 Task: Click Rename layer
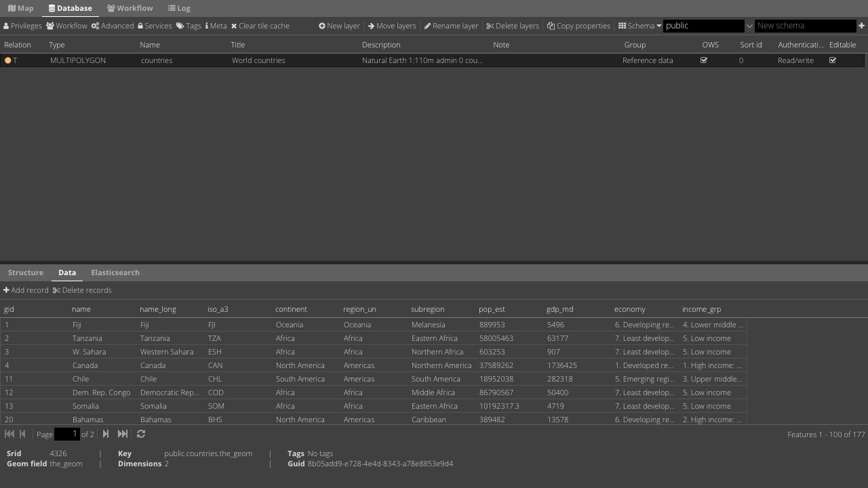[451, 26]
